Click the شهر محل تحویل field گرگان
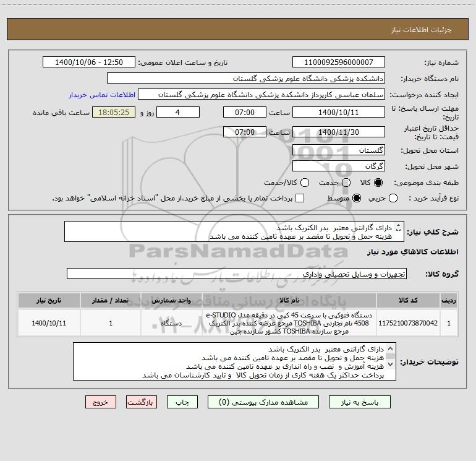 pos(339,166)
